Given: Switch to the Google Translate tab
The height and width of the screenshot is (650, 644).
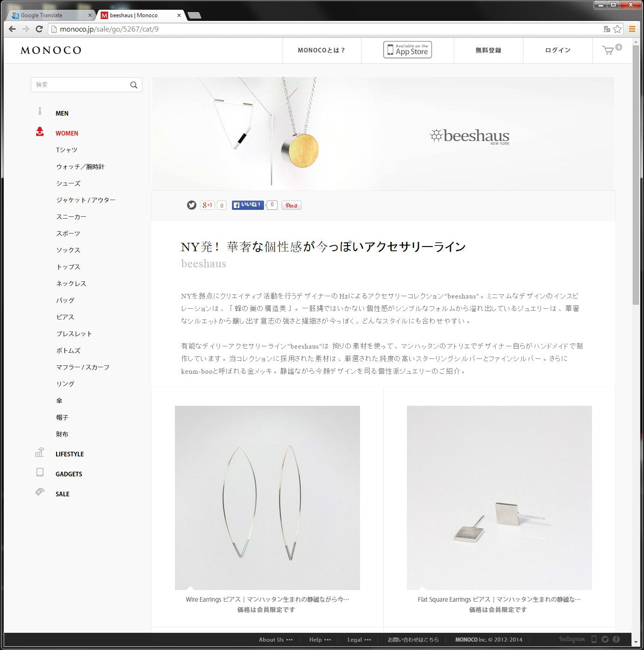Looking at the screenshot, I should [51, 15].
